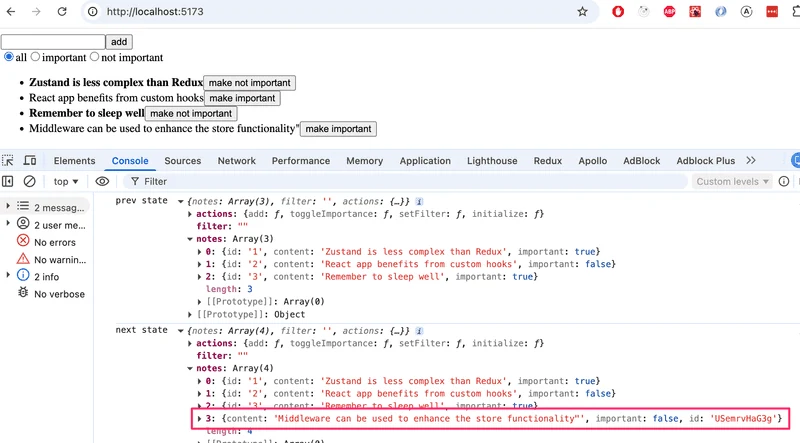Expand note 0 in prev state
The image size is (800, 443).
199,252
